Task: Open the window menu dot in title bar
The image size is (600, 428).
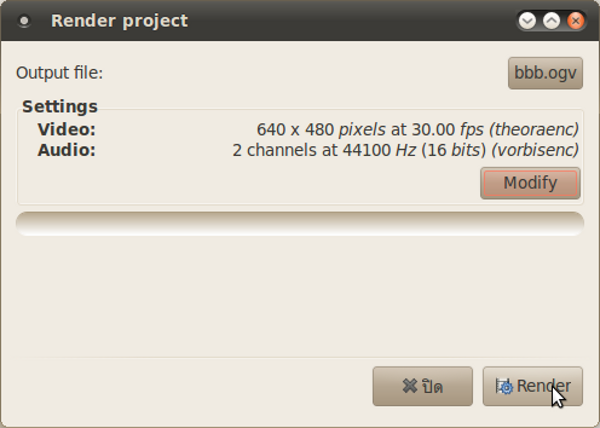Action: pos(24,21)
